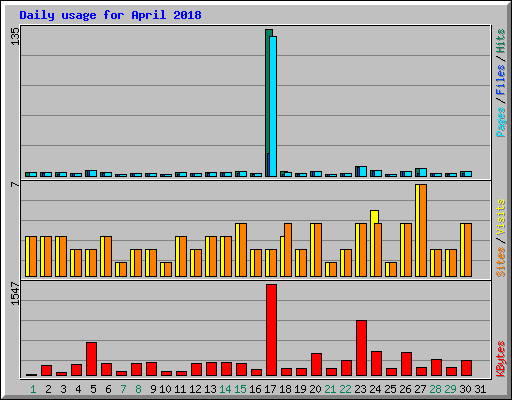Click the red KBytes bar for day 24
Viewport: 512px width, 400px height.
click(x=376, y=364)
